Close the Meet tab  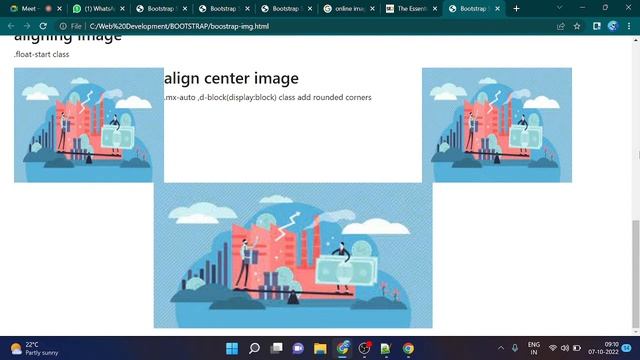coord(60,9)
